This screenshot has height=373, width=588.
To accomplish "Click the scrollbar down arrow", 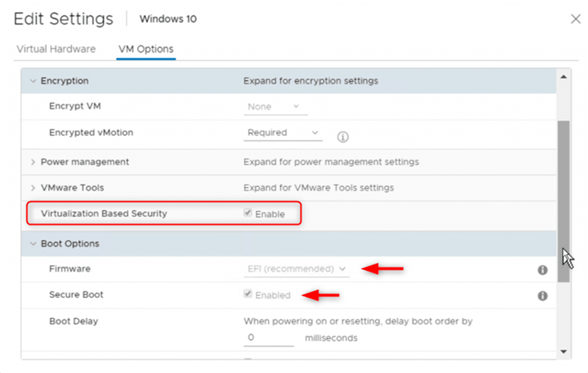I will 563,351.
